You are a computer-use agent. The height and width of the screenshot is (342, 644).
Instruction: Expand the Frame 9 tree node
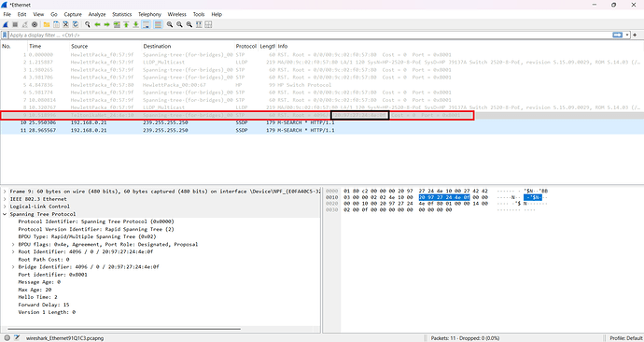5,192
